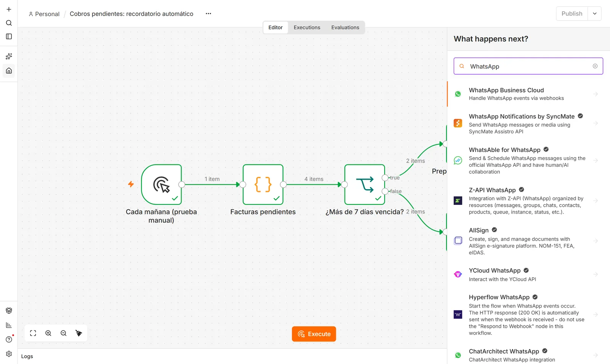Switch to the Evaluations tab
Viewport: 610px width, 364px height.
345,27
